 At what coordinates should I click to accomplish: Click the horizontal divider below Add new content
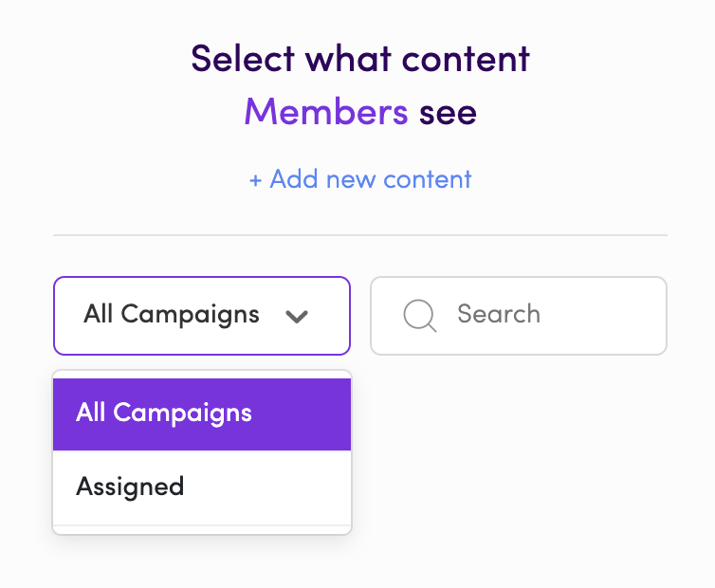[x=360, y=235]
